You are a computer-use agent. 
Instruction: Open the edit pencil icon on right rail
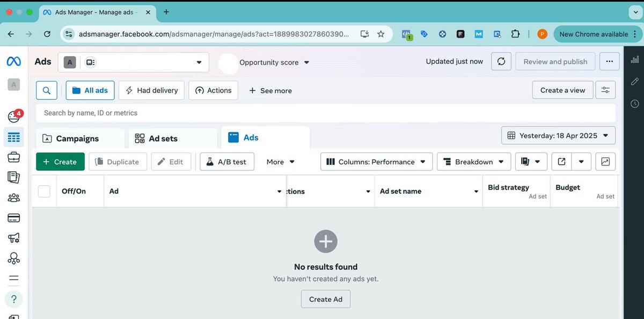coord(635,82)
